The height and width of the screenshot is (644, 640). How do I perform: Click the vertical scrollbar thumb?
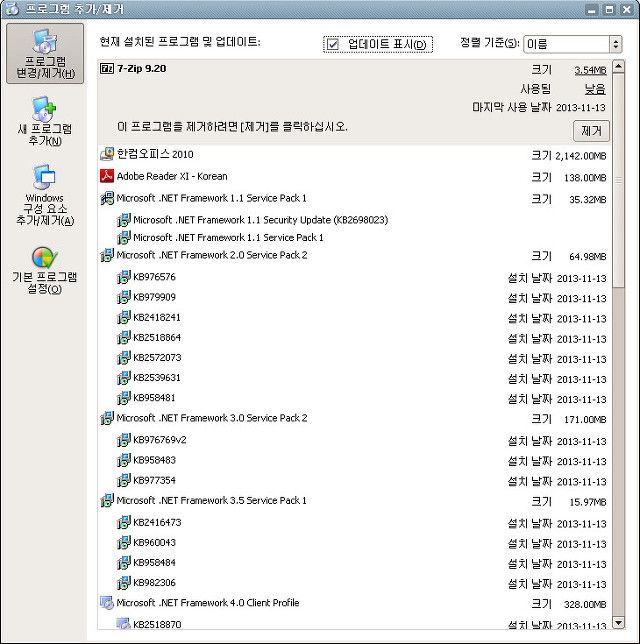point(618,181)
